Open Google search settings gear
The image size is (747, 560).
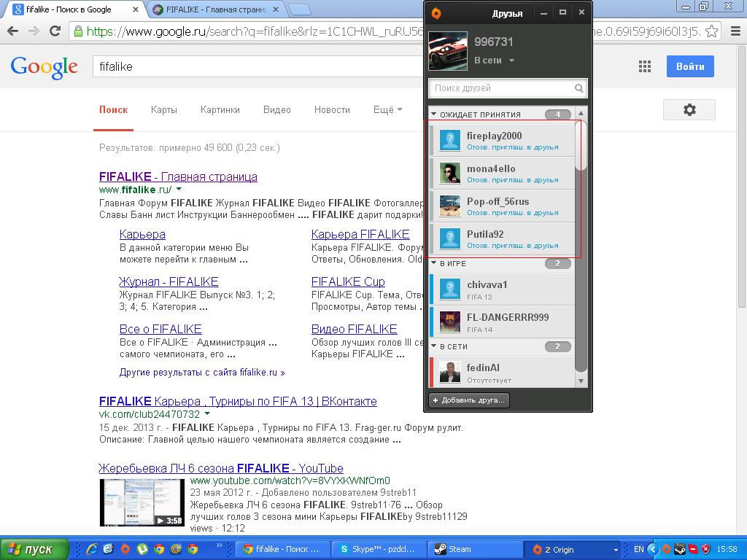pos(689,110)
